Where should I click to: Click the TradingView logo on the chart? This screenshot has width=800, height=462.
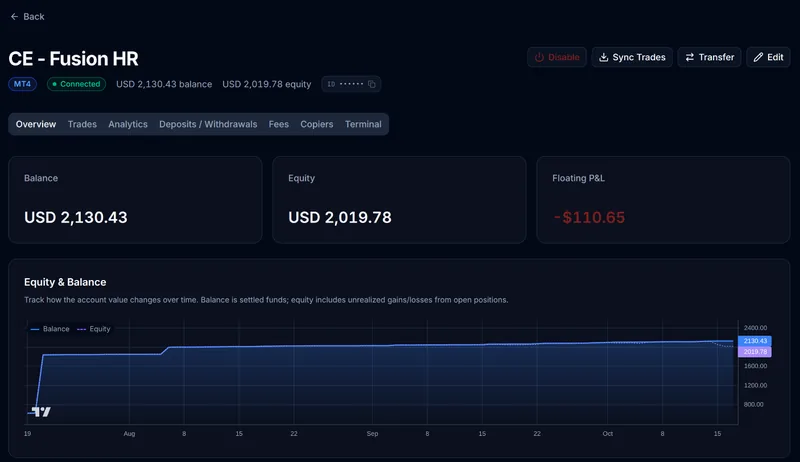(41, 411)
